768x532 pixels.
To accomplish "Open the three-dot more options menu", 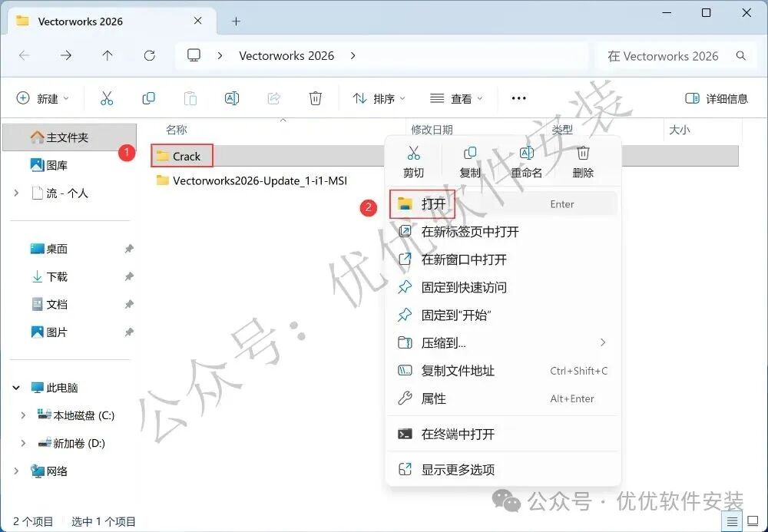I will coord(518,98).
